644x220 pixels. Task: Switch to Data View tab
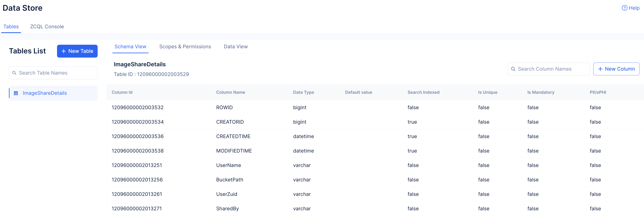click(235, 46)
